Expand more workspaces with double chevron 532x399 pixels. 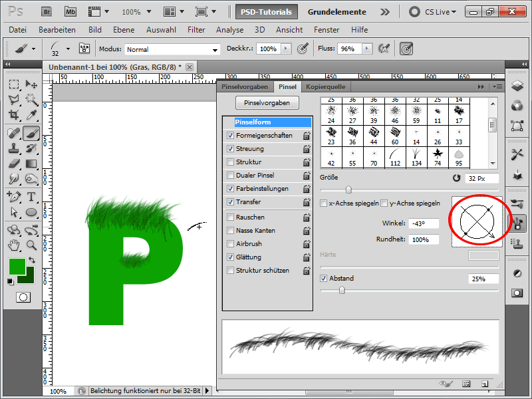tap(385, 12)
